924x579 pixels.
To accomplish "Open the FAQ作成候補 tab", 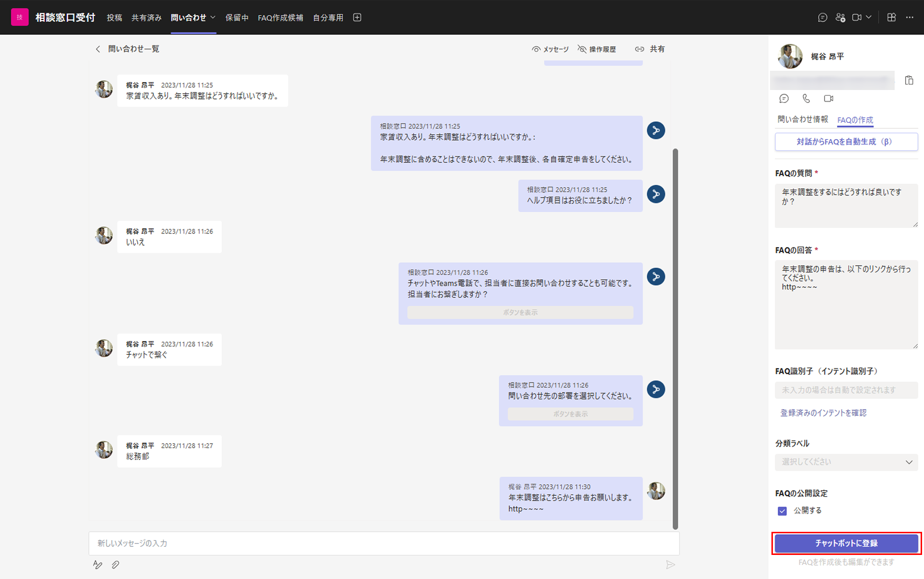I will point(281,18).
